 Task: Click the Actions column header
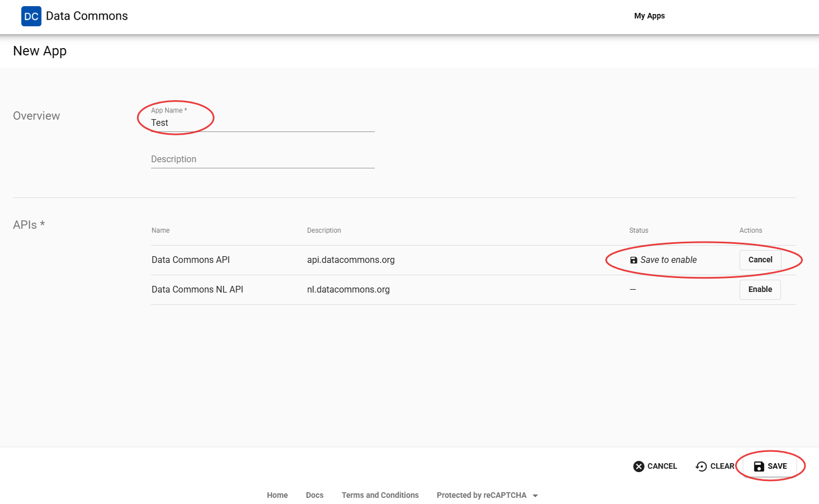click(x=750, y=230)
